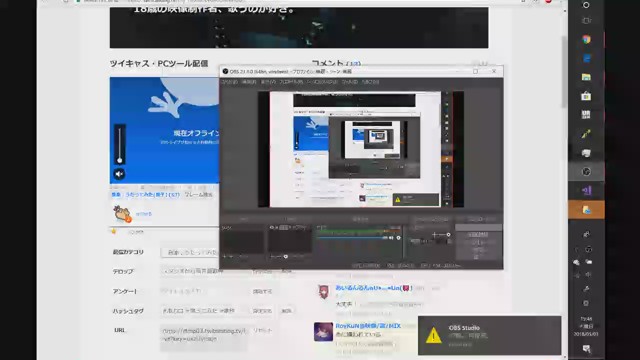
Task: Click the OBS Studio taskbar icon
Action: [586, 172]
